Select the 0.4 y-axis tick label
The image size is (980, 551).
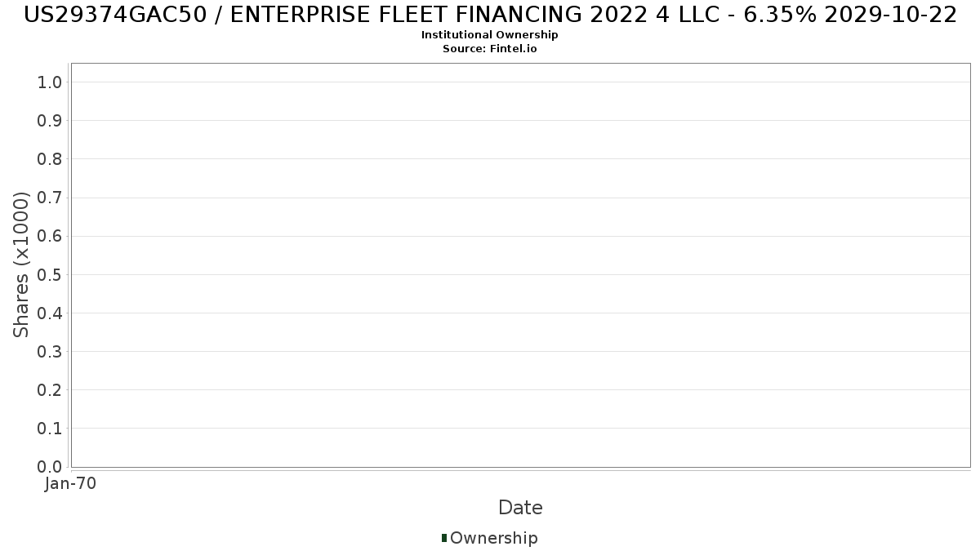pyautogui.click(x=50, y=313)
